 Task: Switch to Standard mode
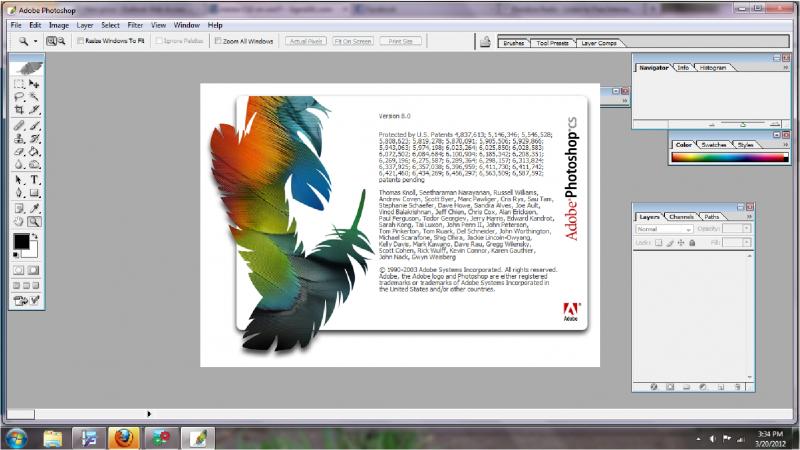[x=19, y=270]
